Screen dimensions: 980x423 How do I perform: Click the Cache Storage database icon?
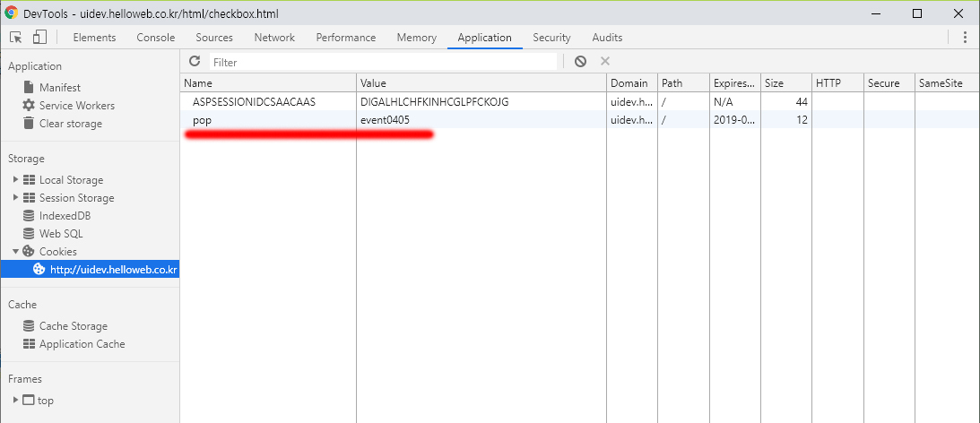[29, 326]
